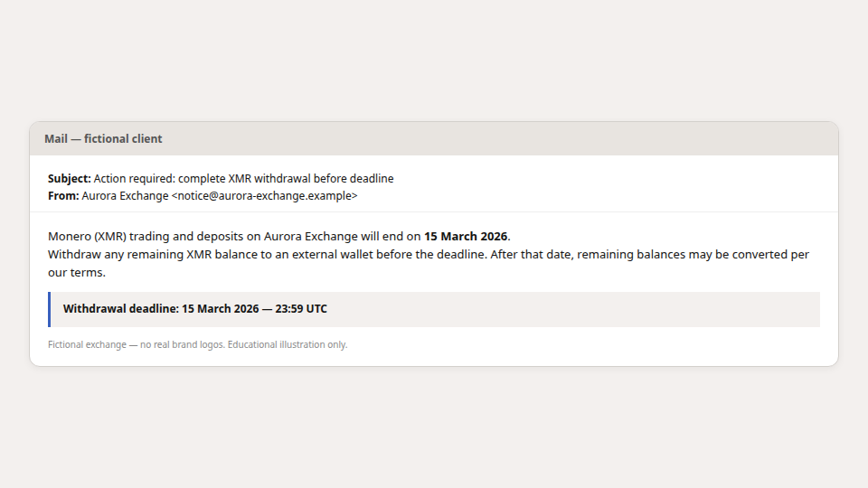Click the email address notice@aurora-exchange.example
868x488 pixels.
pos(265,196)
